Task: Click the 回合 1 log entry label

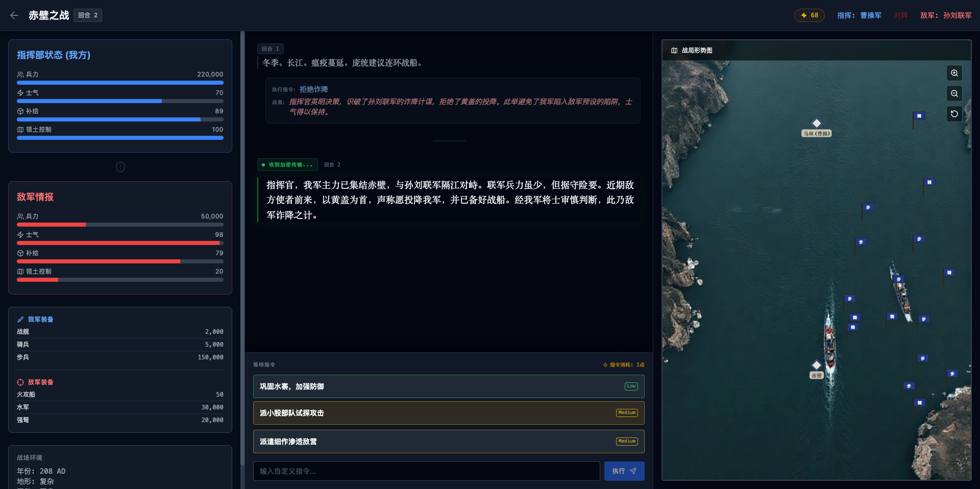Action: pyautogui.click(x=270, y=49)
